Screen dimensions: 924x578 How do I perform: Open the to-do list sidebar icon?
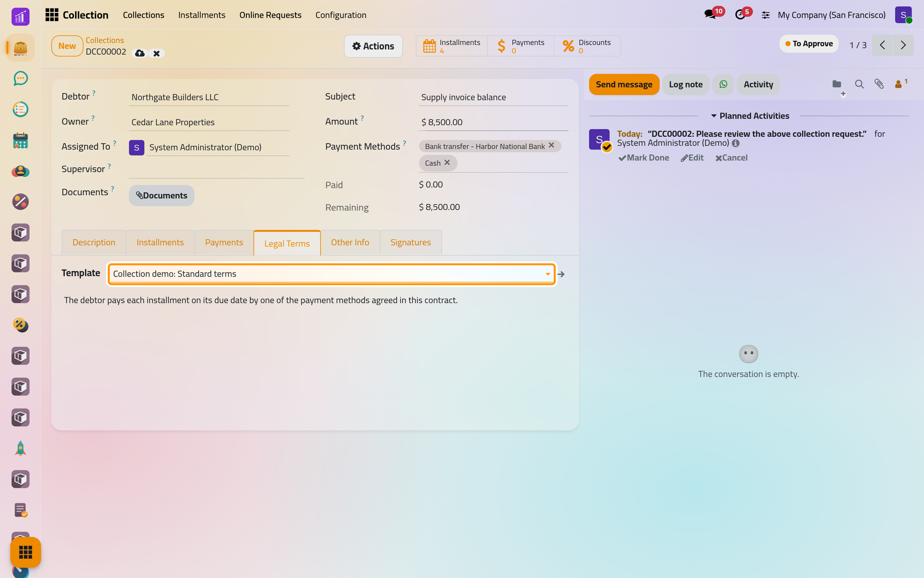click(x=20, y=109)
